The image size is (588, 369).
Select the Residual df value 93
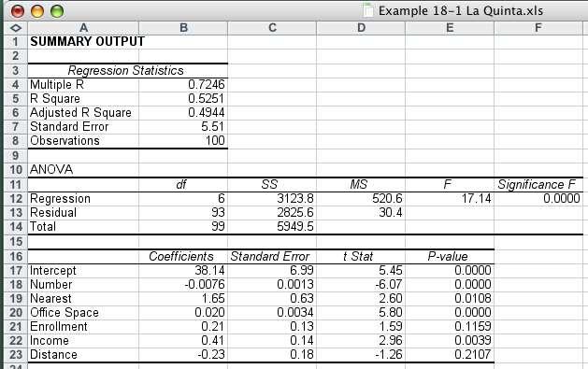point(183,213)
